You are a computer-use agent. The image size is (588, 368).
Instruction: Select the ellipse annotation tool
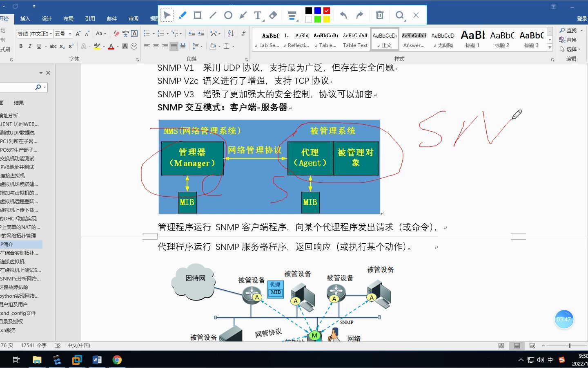228,15
